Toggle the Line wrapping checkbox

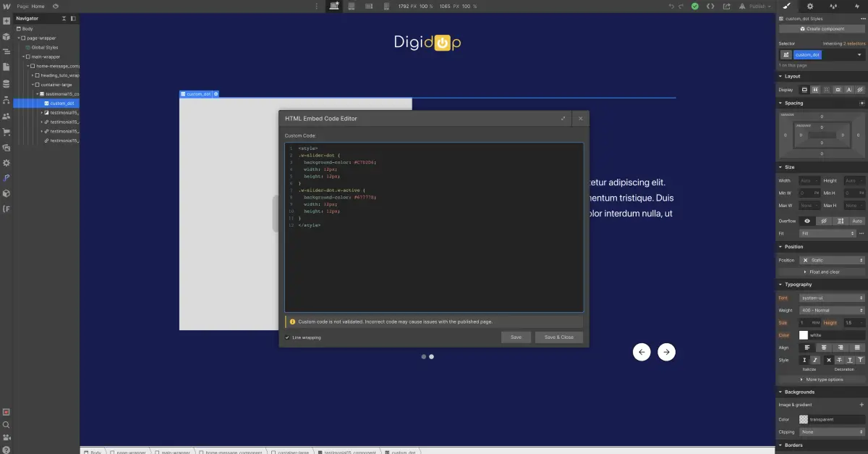click(x=287, y=337)
